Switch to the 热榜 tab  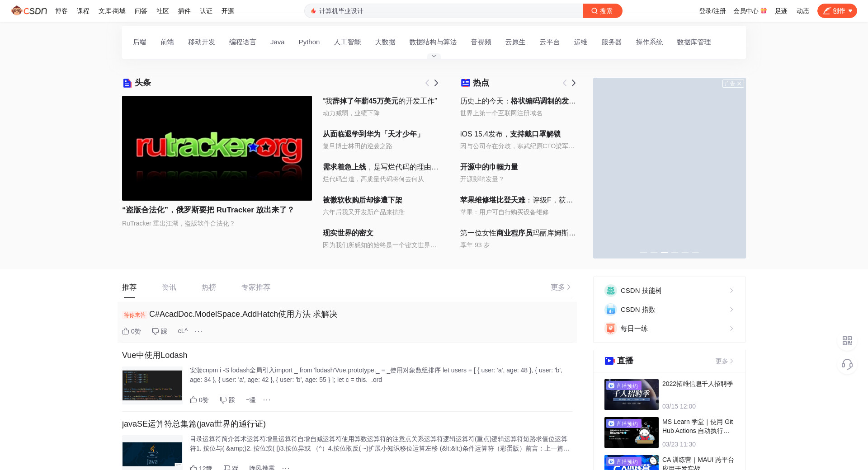pos(209,287)
